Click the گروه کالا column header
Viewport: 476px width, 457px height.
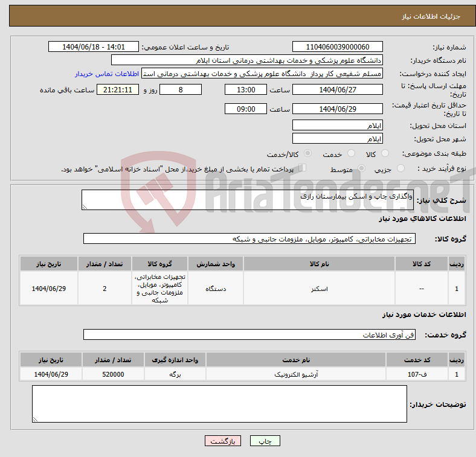coord(159,264)
